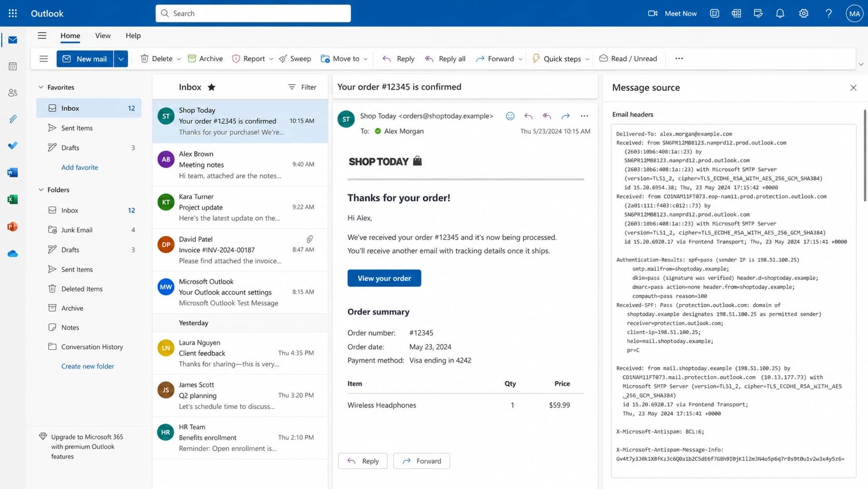This screenshot has width=868, height=489.
Task: Click Create new folder link
Action: [x=88, y=366]
